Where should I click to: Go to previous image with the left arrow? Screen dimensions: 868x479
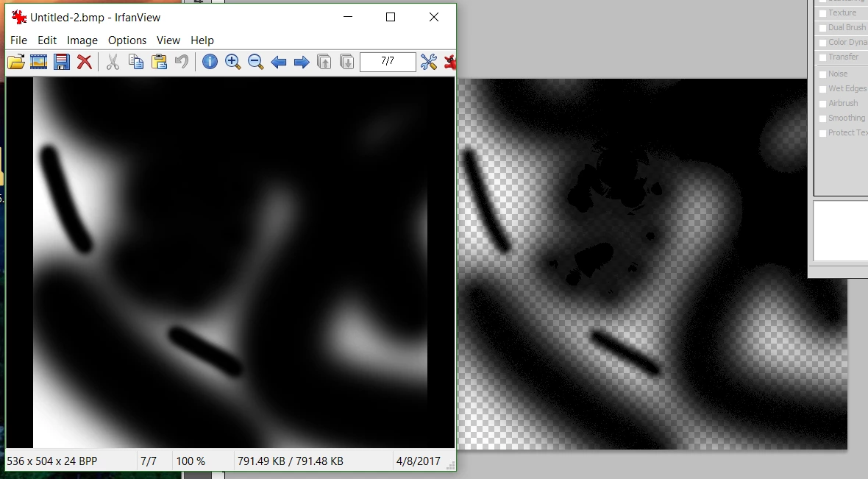pos(279,62)
